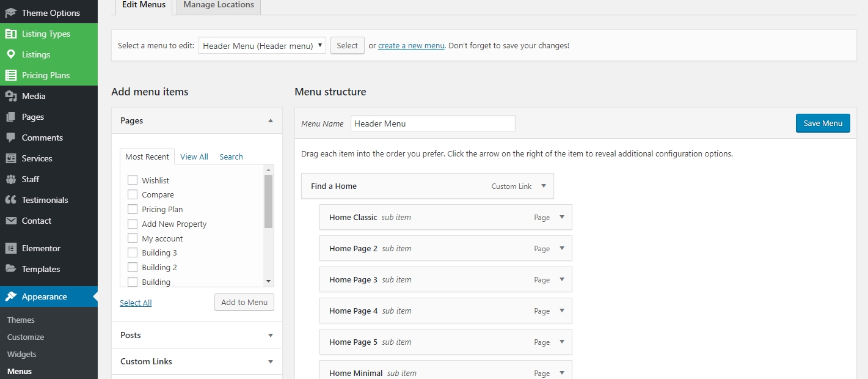Expand the Find a Home menu item
The width and height of the screenshot is (868, 379).
click(x=544, y=186)
